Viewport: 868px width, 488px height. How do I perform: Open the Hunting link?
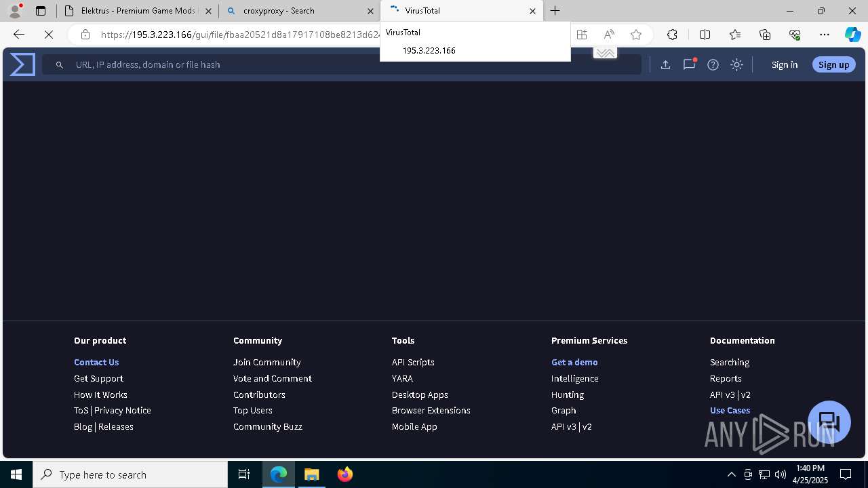568,394
